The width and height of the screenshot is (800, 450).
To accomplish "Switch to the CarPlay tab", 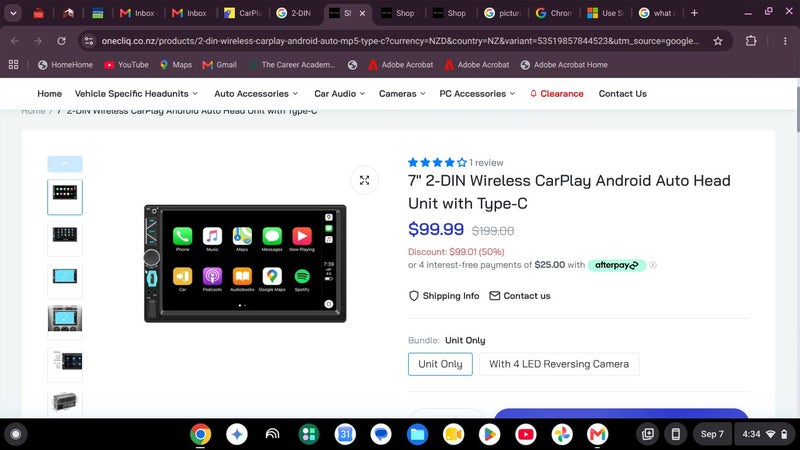I will (x=242, y=13).
